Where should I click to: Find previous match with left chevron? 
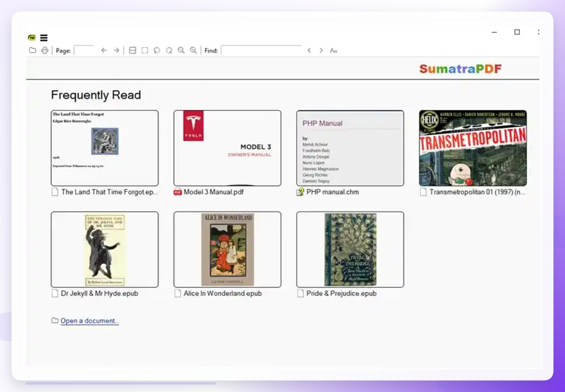(309, 50)
